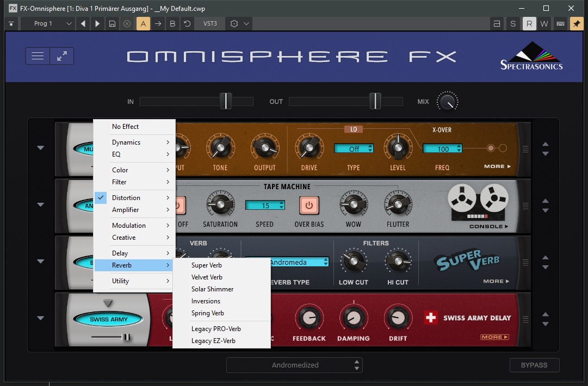Click the IN level slider handle

[226, 101]
